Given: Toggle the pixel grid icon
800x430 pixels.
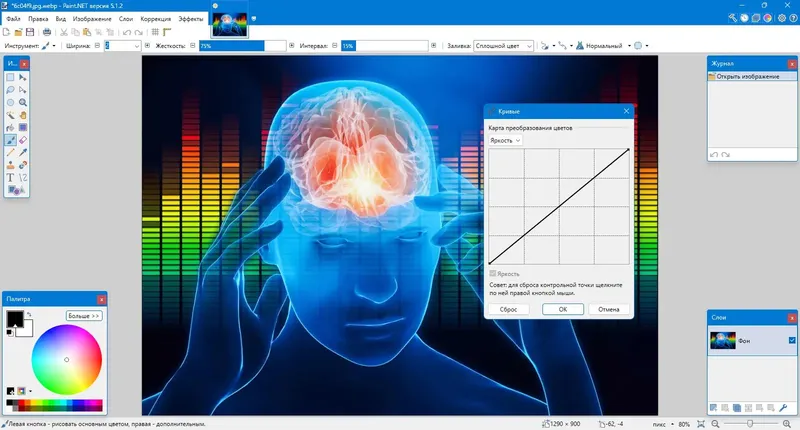Looking at the screenshot, I should (156, 32).
